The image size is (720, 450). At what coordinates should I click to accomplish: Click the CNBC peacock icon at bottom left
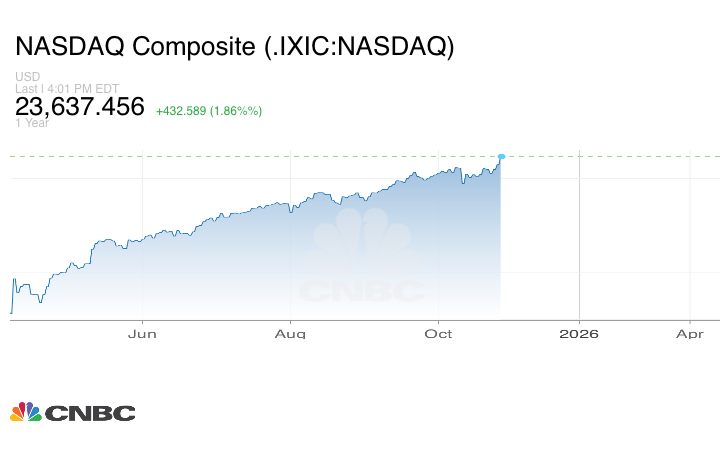click(25, 412)
